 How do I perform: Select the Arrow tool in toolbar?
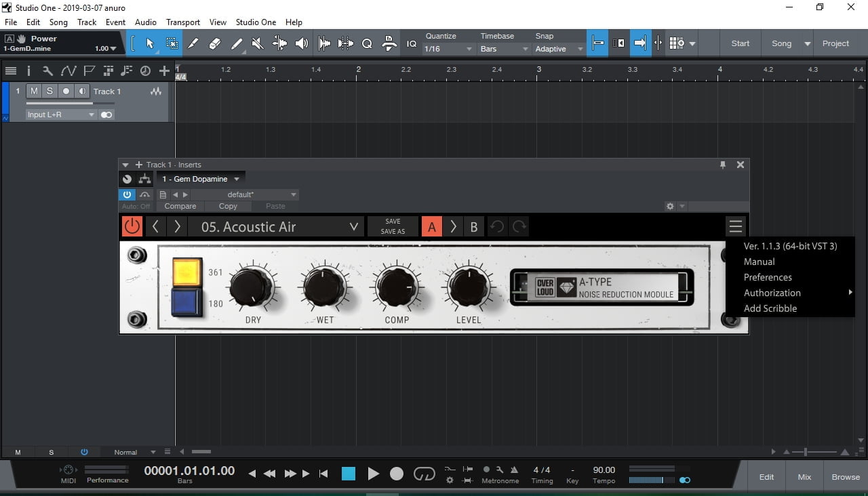point(150,43)
